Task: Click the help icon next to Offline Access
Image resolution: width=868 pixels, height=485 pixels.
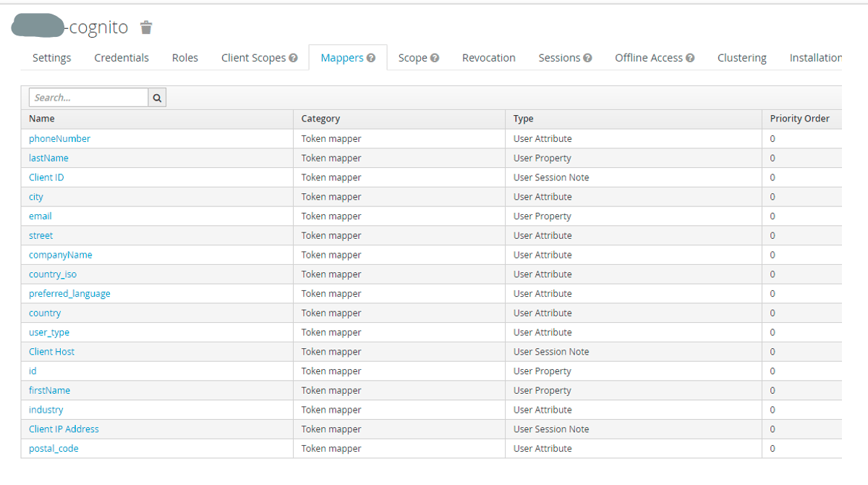Action: (x=692, y=57)
